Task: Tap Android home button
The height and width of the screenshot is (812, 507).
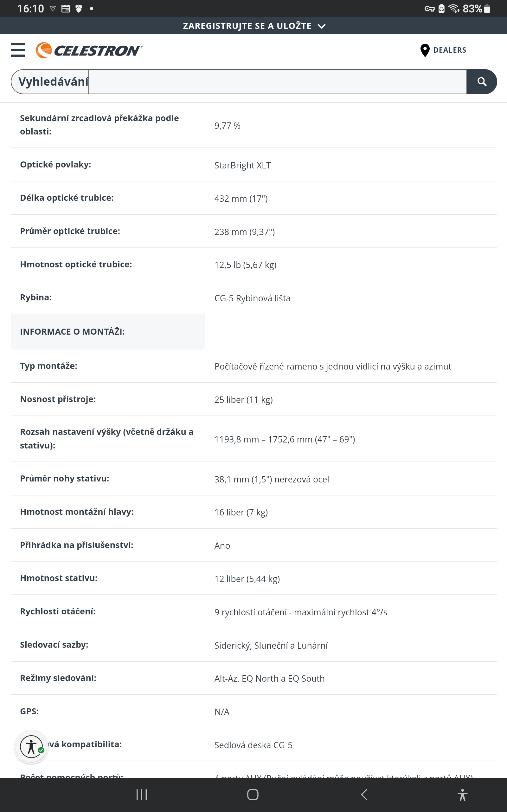Action: pos(253,795)
